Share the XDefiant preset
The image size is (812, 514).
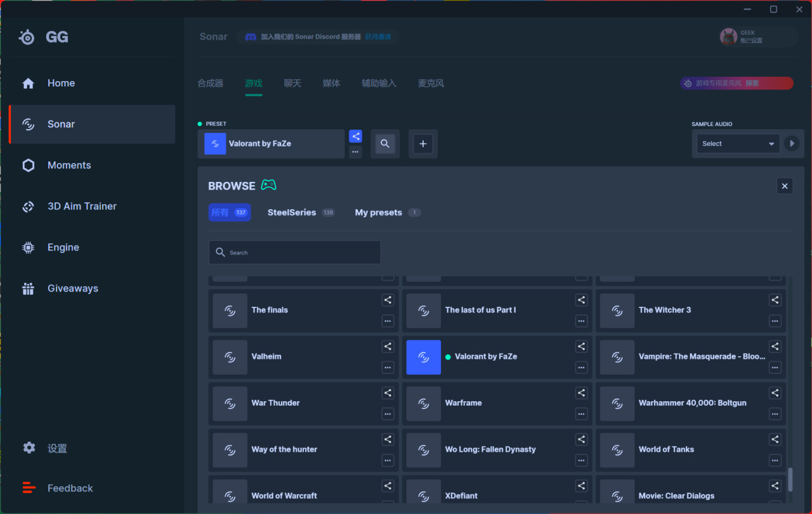pos(581,486)
